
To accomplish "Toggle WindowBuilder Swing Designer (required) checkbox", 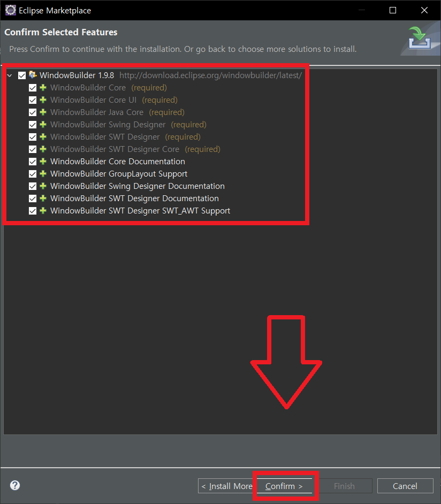I will click(33, 125).
